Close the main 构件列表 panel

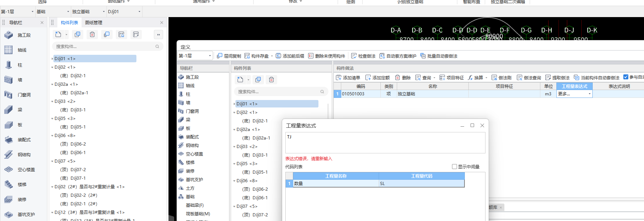162,22
